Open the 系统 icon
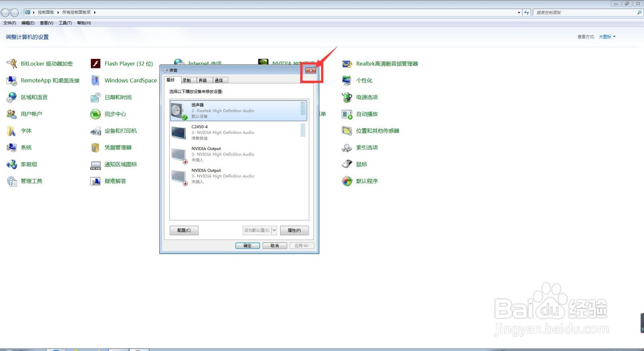The height and width of the screenshot is (351, 644). coord(12,148)
